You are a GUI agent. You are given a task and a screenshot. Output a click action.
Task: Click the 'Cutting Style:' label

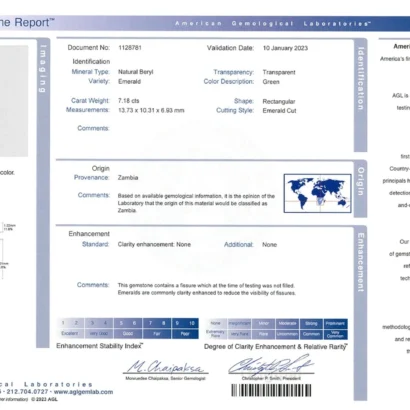click(x=235, y=110)
